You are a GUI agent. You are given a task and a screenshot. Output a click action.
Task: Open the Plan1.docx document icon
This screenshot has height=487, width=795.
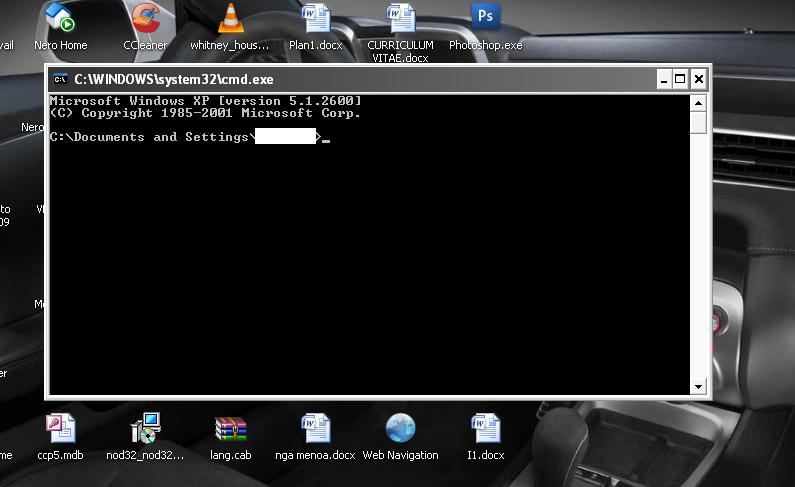pyautogui.click(x=315, y=20)
